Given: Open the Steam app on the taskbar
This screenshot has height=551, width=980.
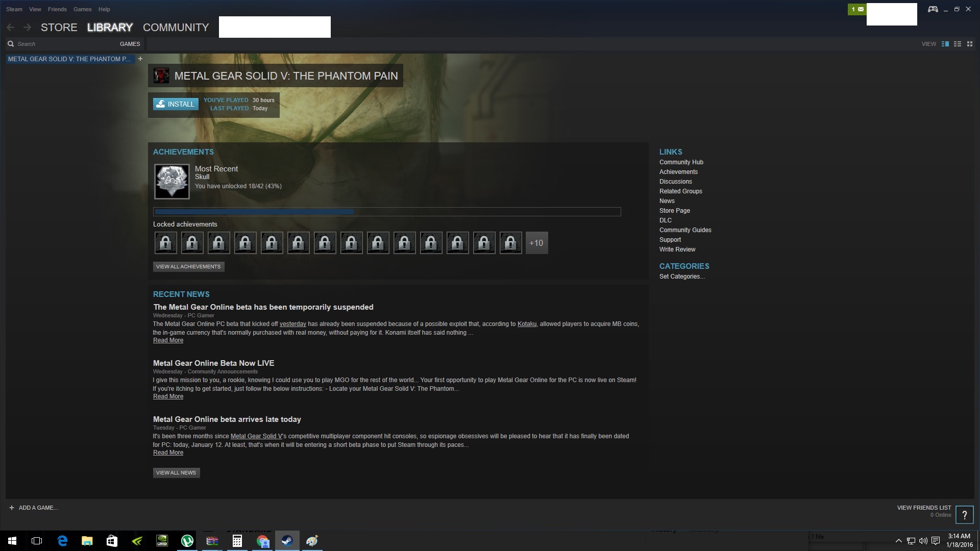Looking at the screenshot, I should 287,541.
